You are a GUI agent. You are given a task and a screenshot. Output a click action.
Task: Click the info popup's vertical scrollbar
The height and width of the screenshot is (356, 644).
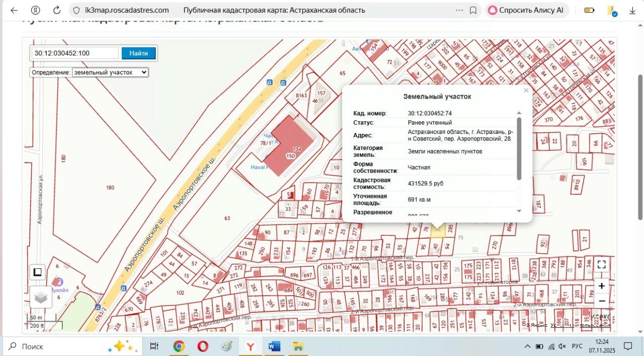519,149
